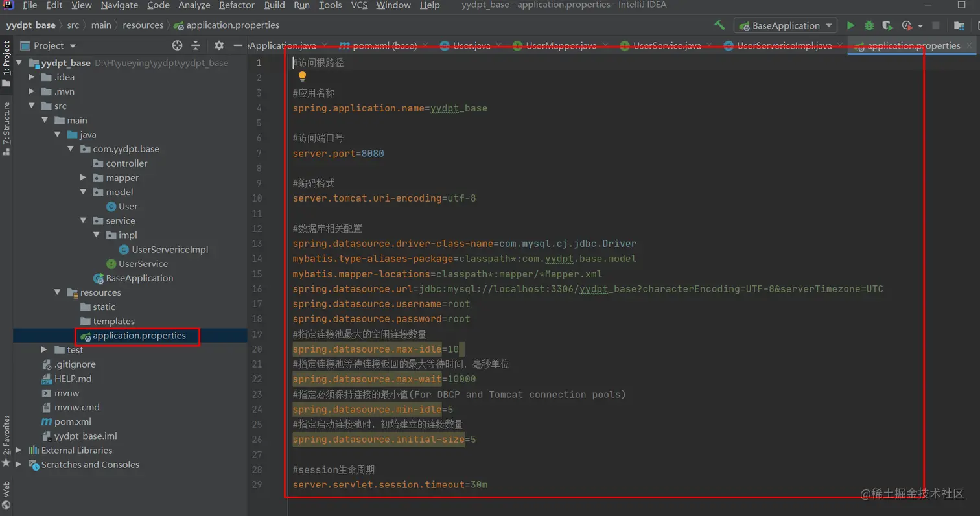Click yydpt_base breadcrumb in navigation bar
This screenshot has height=516, width=980.
(31, 25)
